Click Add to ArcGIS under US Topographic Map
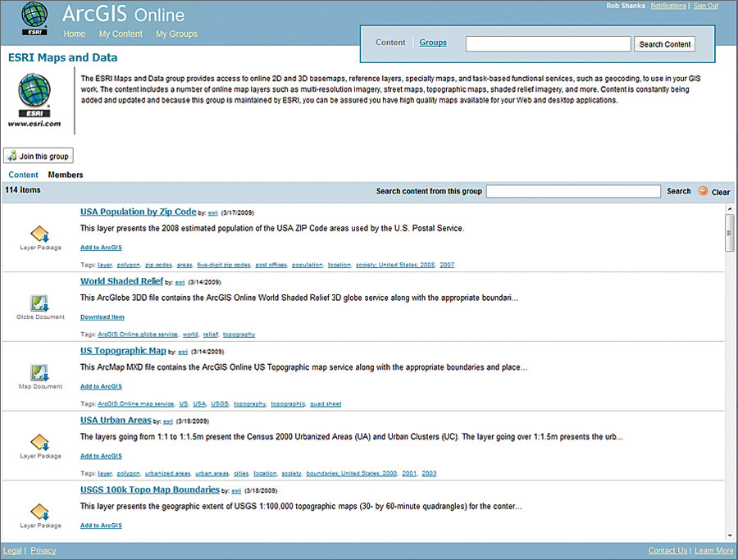 [101, 386]
